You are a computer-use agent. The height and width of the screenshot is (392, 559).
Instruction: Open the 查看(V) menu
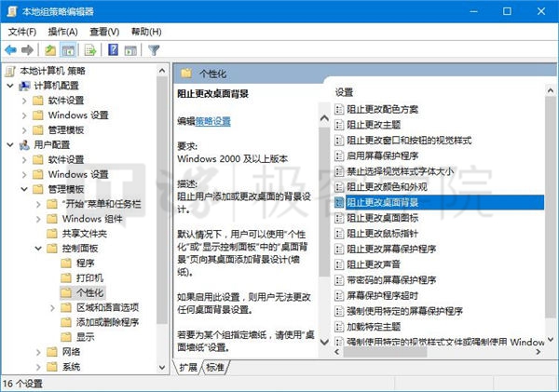[104, 32]
